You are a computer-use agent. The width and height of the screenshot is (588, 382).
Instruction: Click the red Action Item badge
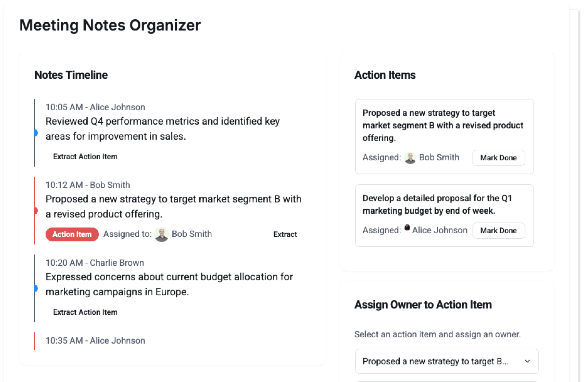tap(72, 234)
